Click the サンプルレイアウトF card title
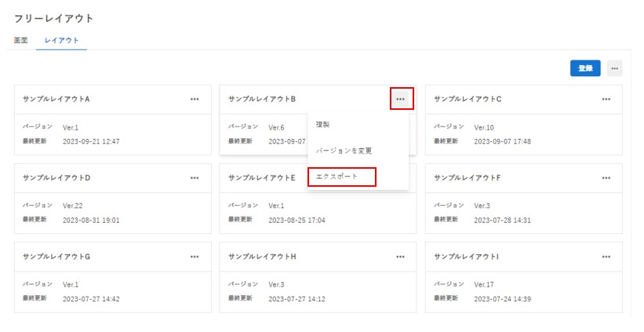 point(468,178)
